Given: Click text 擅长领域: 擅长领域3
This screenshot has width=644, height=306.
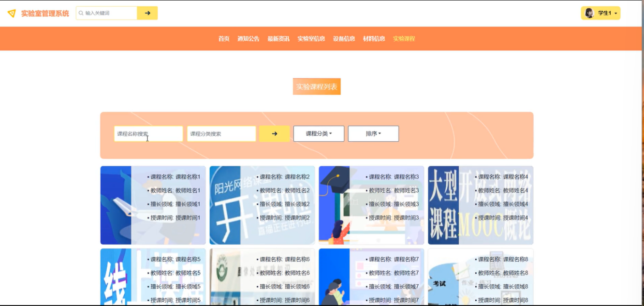Looking at the screenshot, I should tap(394, 204).
